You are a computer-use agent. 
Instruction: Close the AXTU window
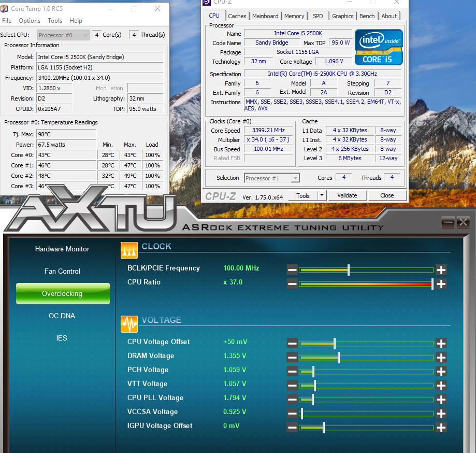click(463, 223)
